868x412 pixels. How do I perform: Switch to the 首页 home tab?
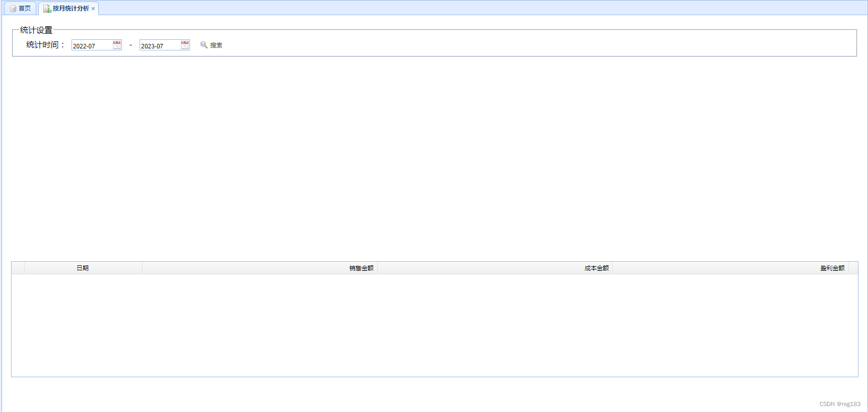tap(20, 9)
